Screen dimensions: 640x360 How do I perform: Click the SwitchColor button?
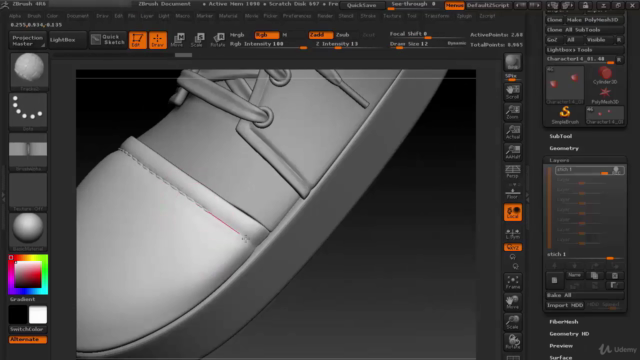(27, 329)
